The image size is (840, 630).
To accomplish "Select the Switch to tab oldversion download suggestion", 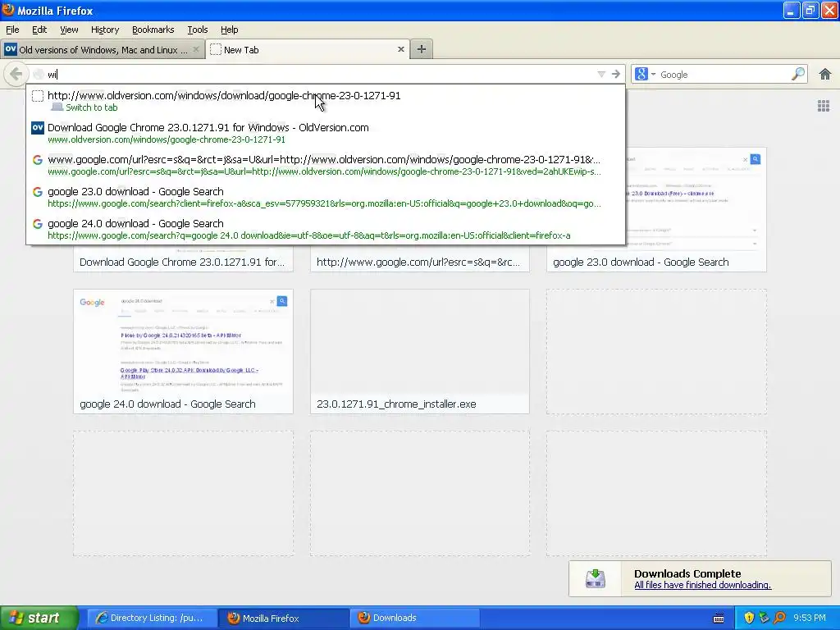I will tap(325, 101).
